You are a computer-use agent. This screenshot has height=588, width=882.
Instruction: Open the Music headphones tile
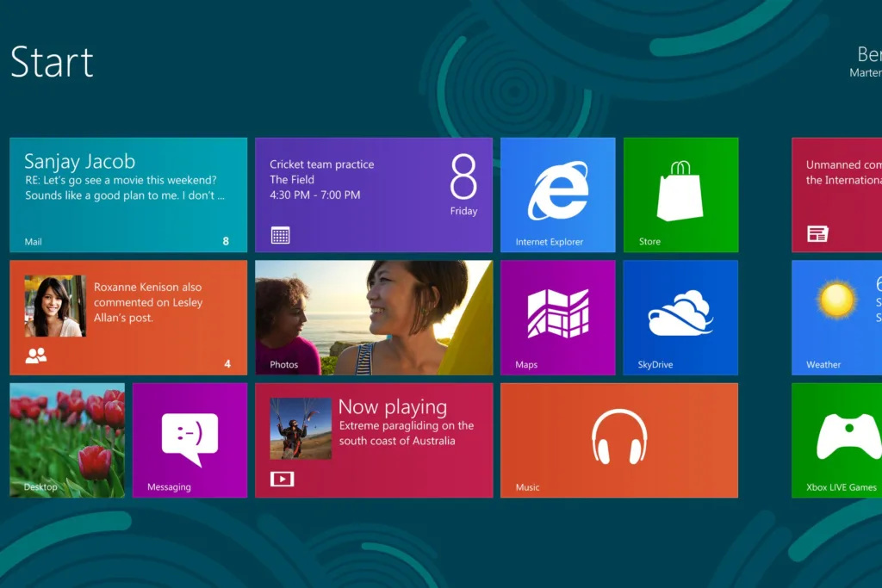click(x=618, y=440)
